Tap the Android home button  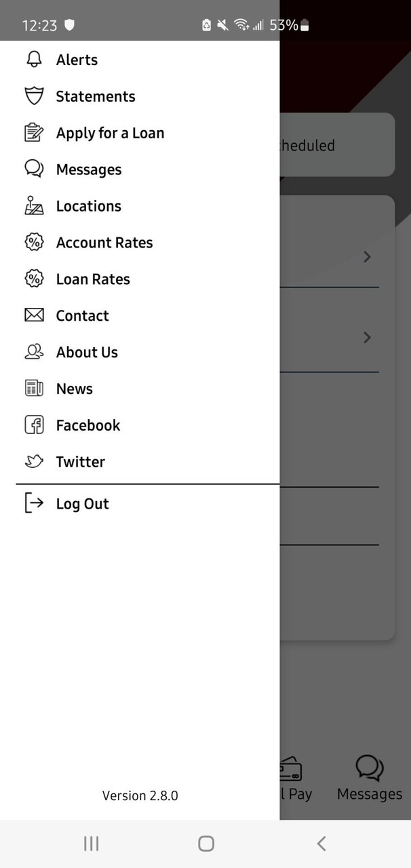coord(206,844)
